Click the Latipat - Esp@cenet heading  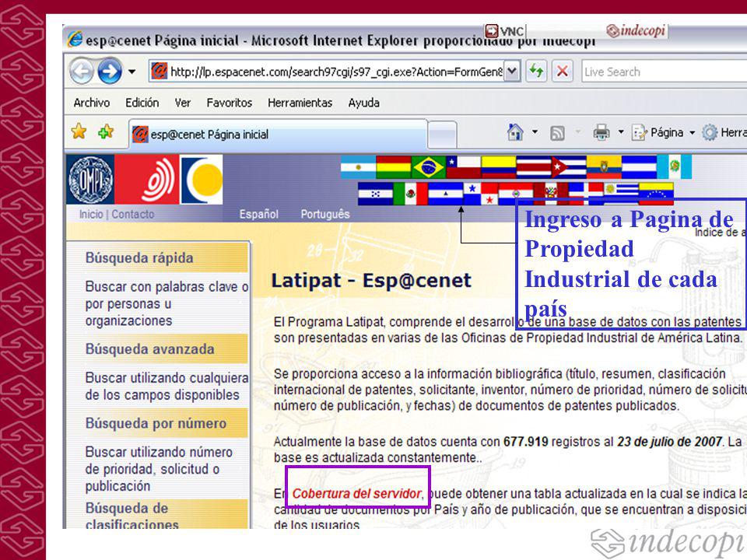[x=371, y=281]
